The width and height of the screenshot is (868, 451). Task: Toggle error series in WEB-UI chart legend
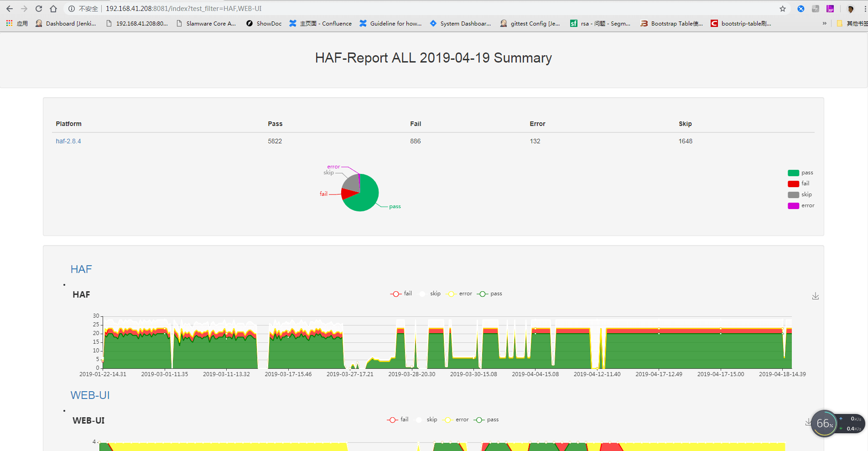click(x=456, y=420)
